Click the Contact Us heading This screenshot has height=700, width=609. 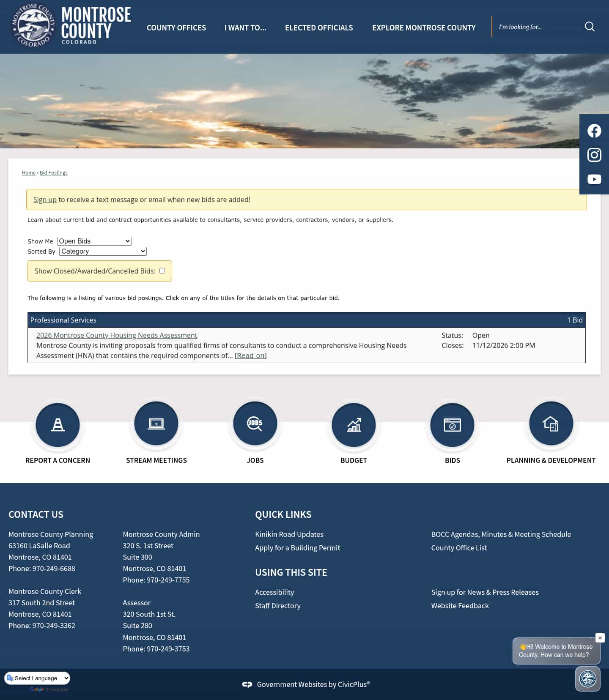pyautogui.click(x=36, y=514)
